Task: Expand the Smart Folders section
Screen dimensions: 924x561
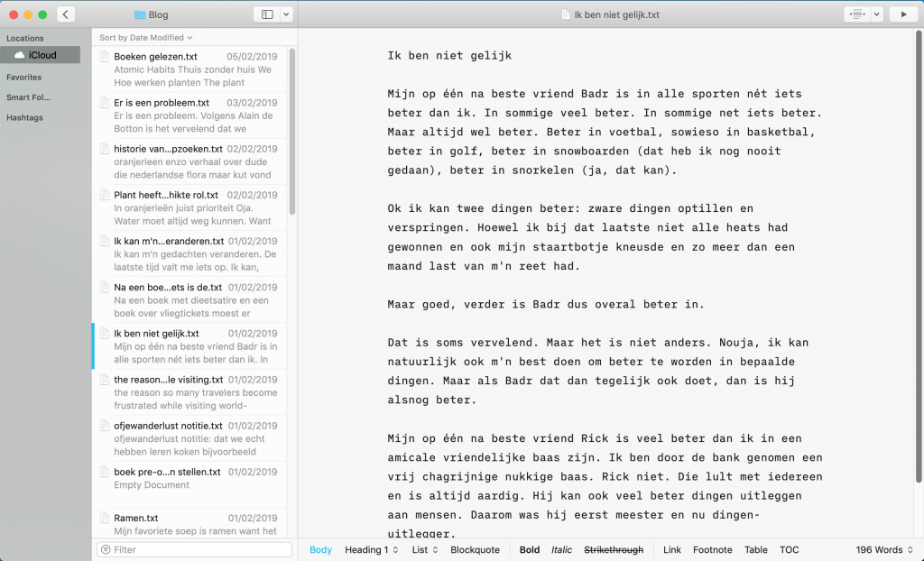Action: [x=28, y=97]
